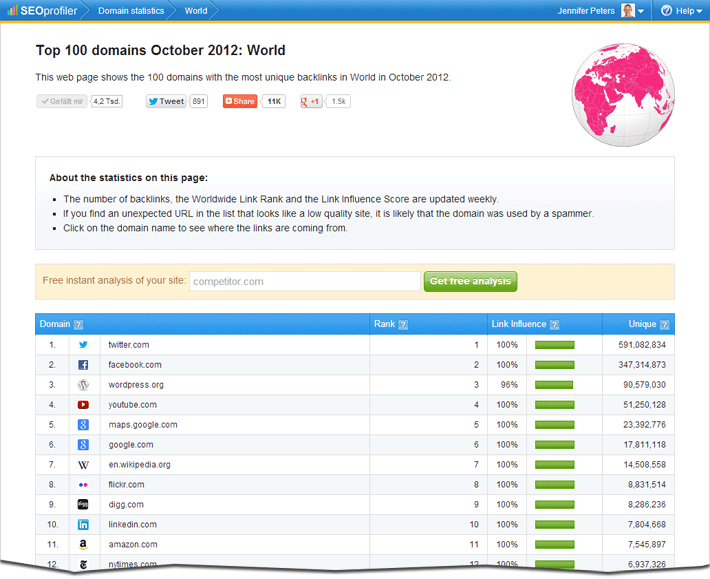Click the Google +1 button
Screen dimensions: 710x579
pyautogui.click(x=311, y=101)
